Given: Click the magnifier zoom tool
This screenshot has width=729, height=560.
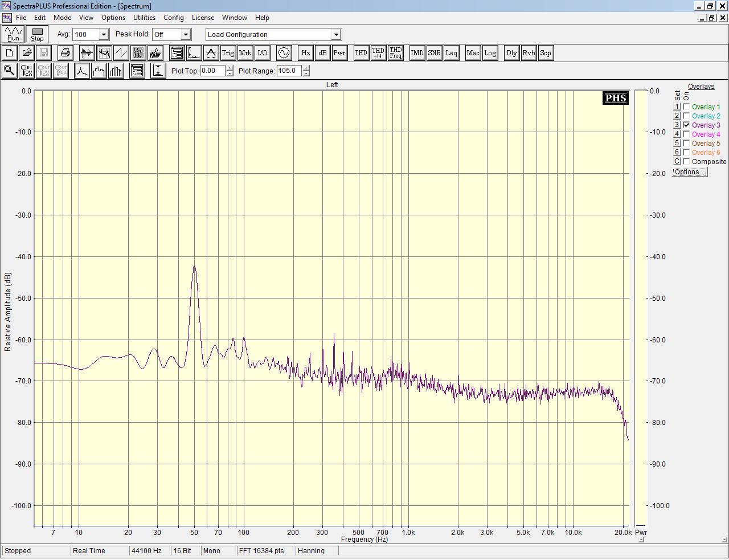Looking at the screenshot, I should [x=9, y=71].
